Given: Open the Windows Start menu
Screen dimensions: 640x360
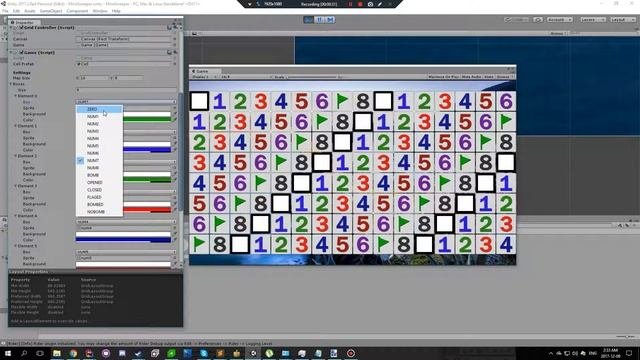Looking at the screenshot, I should 8,353.
